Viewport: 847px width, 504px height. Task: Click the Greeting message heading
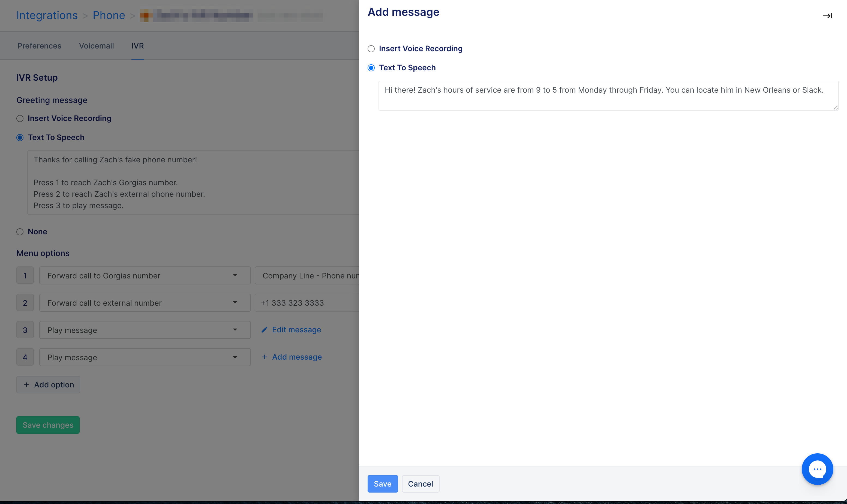point(52,100)
